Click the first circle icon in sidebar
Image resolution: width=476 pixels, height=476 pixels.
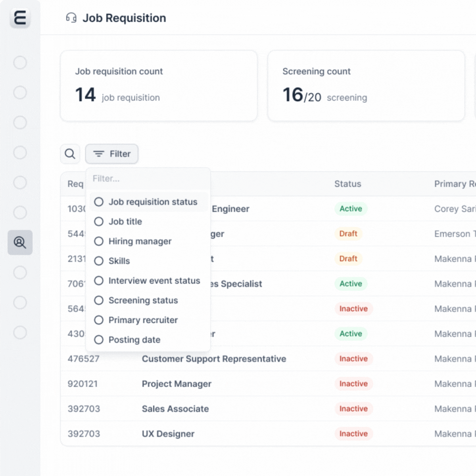(20, 63)
